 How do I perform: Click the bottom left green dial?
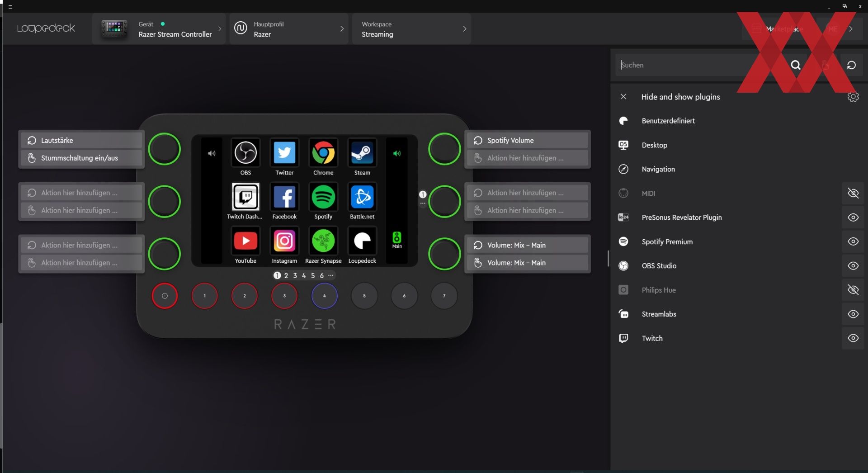pyautogui.click(x=165, y=254)
